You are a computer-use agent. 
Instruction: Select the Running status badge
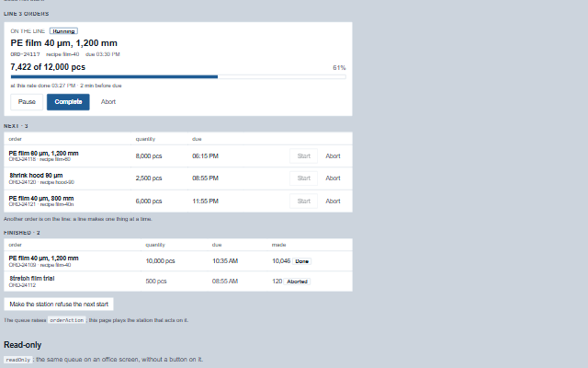point(63,31)
